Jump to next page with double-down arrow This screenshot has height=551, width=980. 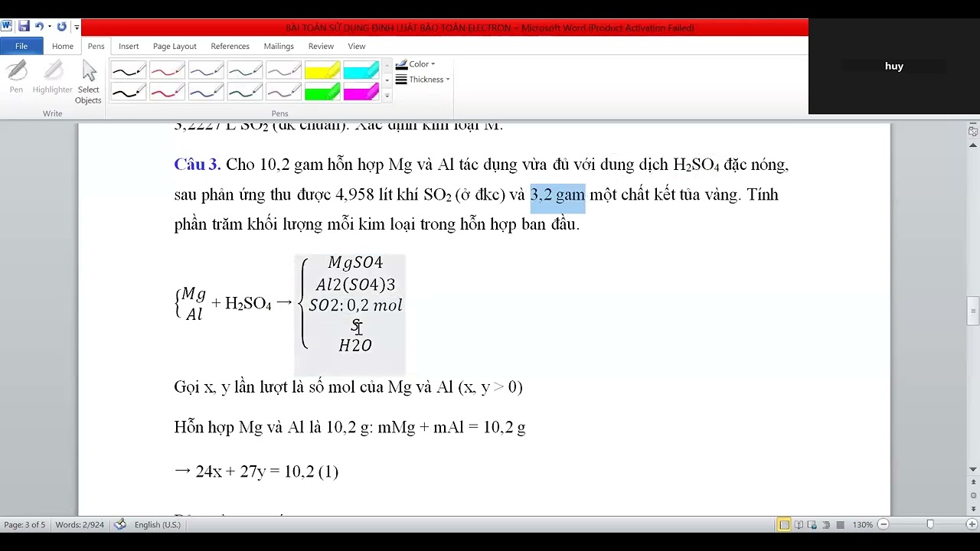973,507
